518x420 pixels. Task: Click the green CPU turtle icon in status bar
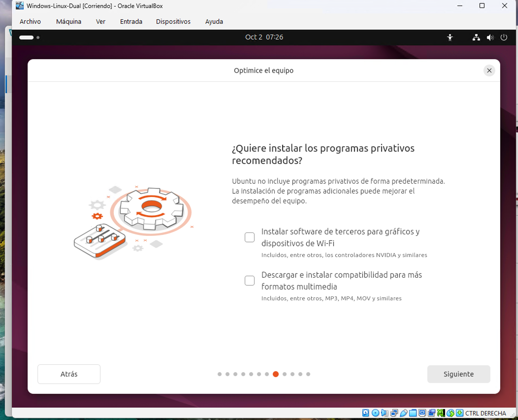click(441, 413)
